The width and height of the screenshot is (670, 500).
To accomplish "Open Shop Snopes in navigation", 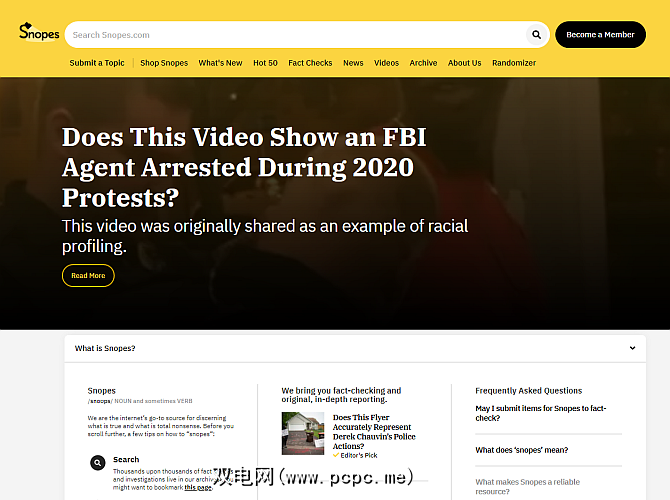I will tap(164, 63).
